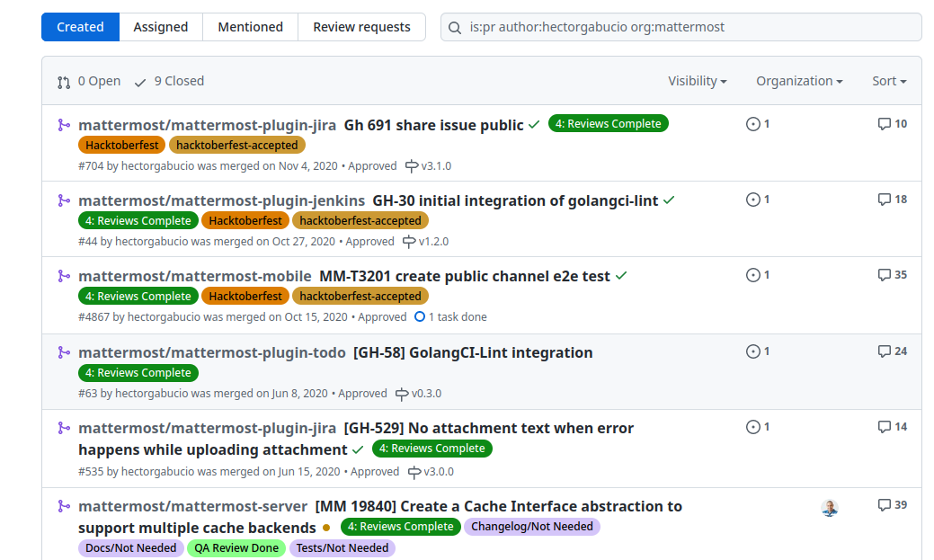Screen dimensions: 934x560
Task: Click the comment icon showing 35 comments
Action: pyautogui.click(x=885, y=275)
